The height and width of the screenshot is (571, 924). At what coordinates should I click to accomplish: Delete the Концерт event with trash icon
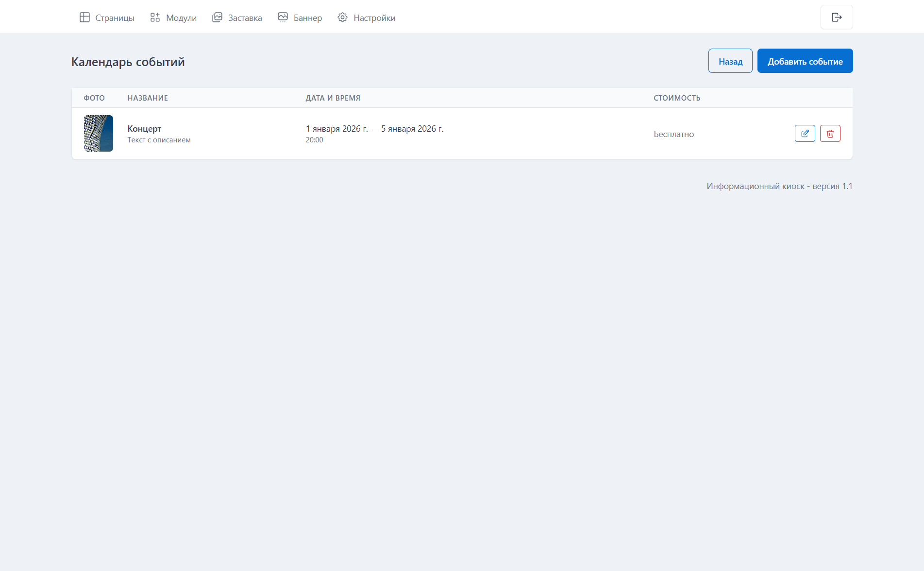[x=830, y=134]
